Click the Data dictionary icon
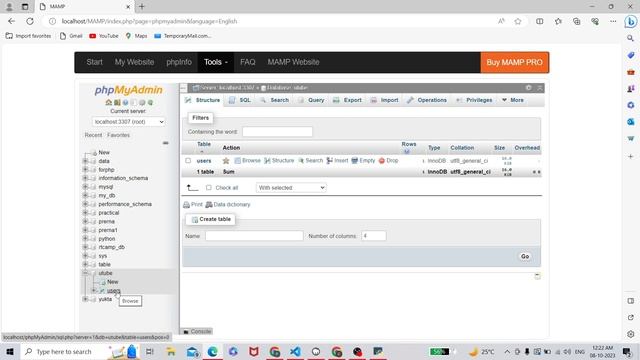 [209, 204]
